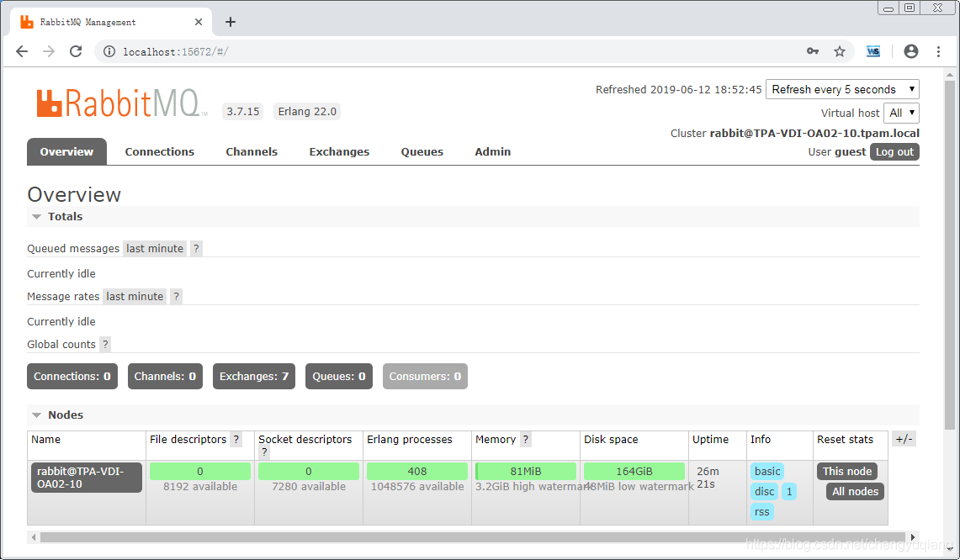This screenshot has height=560, width=960.
Task: Click the 1 badge next to disc
Action: 789,491
